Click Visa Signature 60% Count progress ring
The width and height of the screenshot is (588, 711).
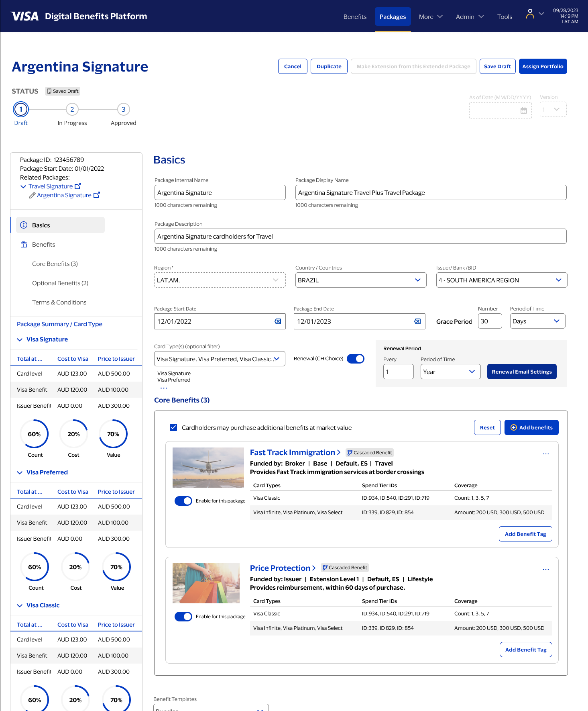click(x=35, y=434)
